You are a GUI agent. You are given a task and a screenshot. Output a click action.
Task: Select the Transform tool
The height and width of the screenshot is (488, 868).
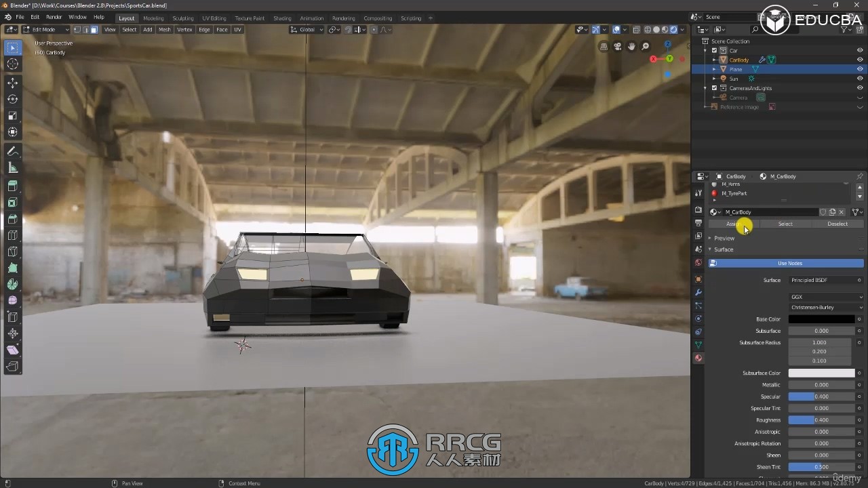click(x=12, y=131)
